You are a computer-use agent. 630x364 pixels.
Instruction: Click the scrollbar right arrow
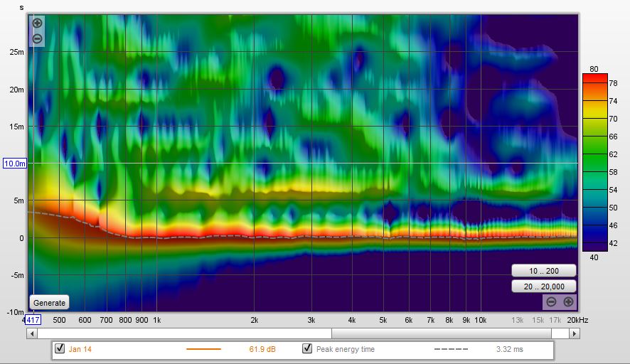[x=575, y=333]
